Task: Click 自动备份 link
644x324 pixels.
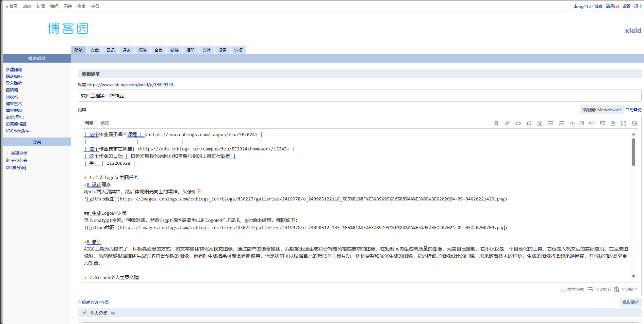Action: tap(633, 110)
